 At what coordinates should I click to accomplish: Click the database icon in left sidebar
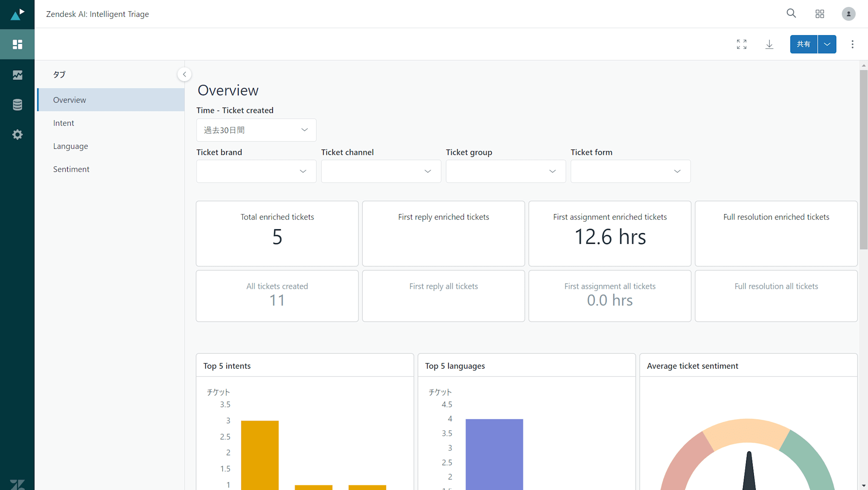pyautogui.click(x=17, y=104)
